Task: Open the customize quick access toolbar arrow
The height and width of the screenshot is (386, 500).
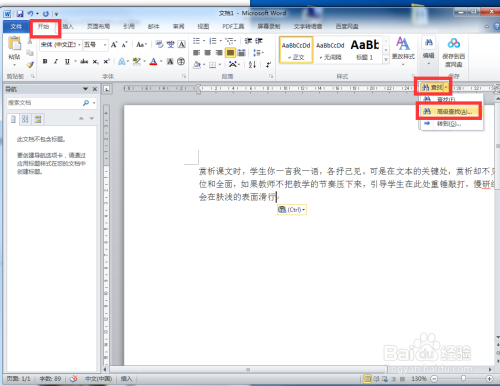Action: coord(56,14)
